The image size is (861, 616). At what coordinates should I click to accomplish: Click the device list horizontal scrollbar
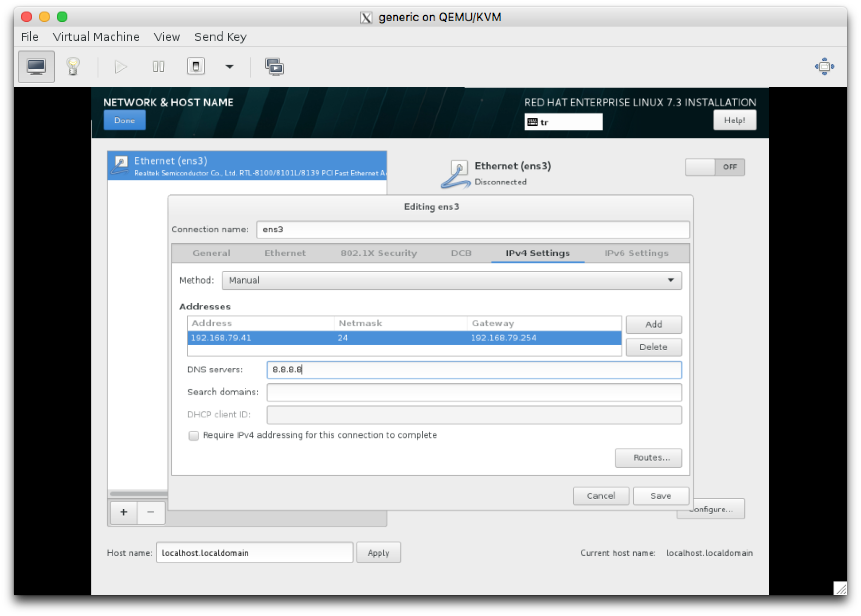[x=139, y=494]
